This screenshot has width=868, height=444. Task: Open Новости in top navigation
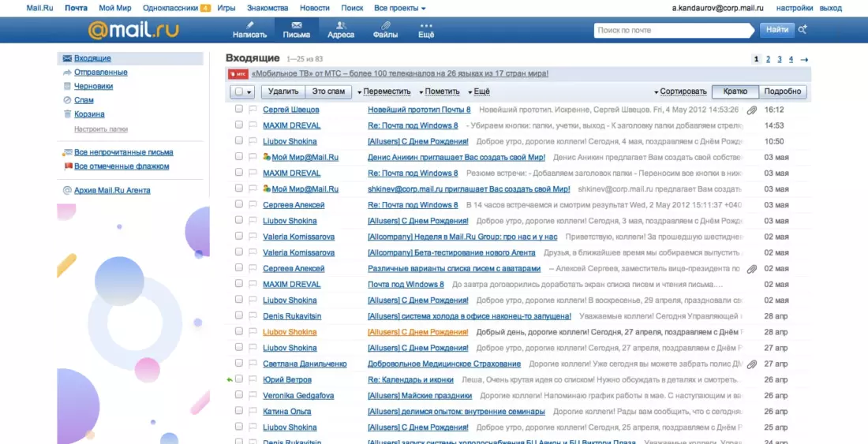click(314, 9)
